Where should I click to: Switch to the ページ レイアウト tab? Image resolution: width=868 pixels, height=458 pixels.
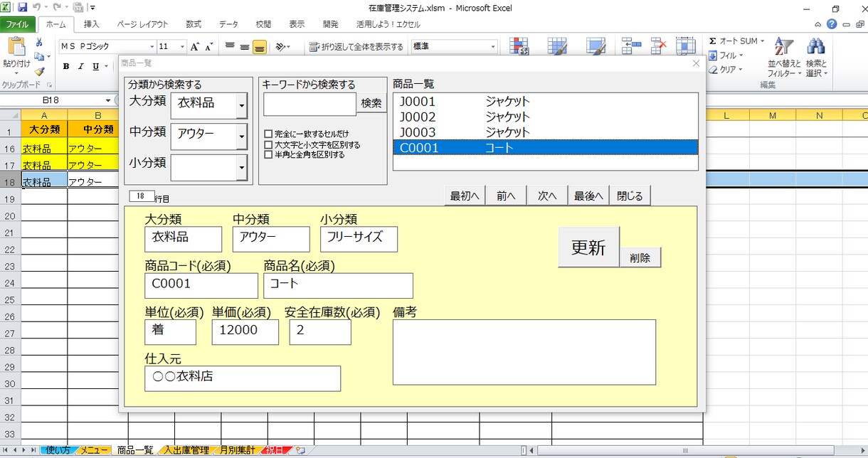coord(142,24)
